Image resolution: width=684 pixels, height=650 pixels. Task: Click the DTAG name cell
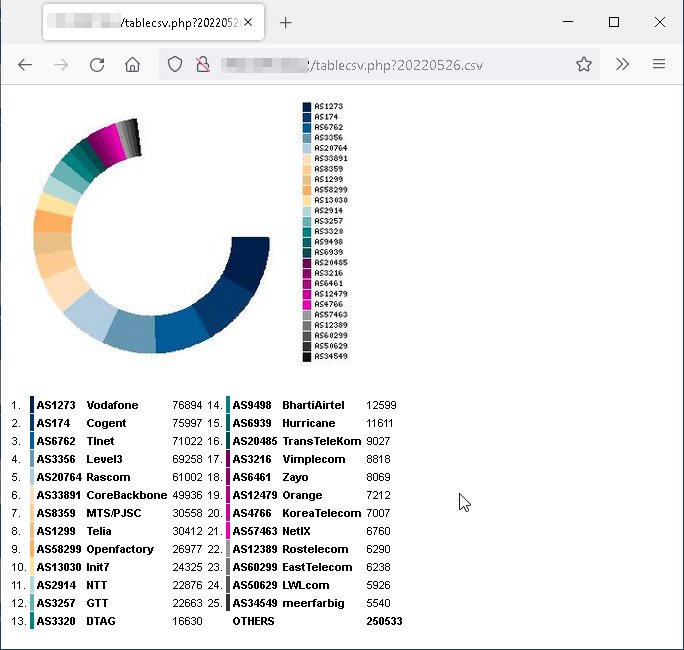pyautogui.click(x=101, y=621)
